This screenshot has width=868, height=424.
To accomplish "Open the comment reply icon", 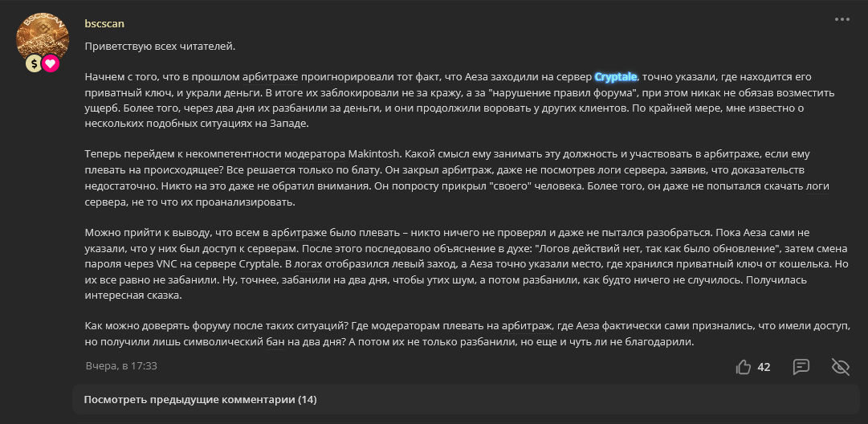I will tap(801, 366).
